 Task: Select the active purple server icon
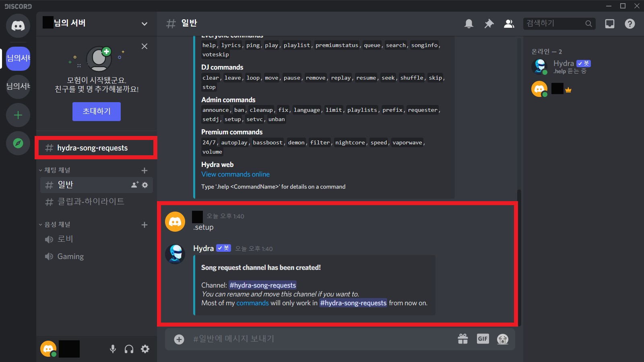click(18, 58)
